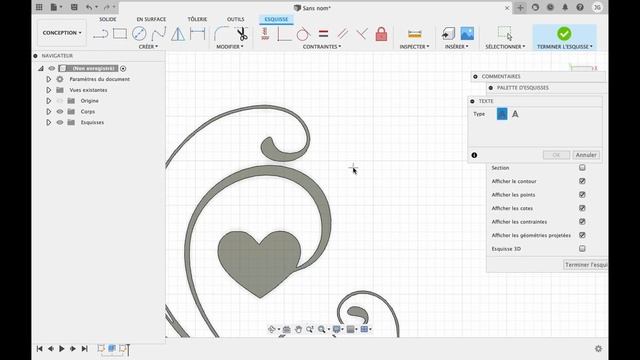Uncheck Afficher les cotes
The height and width of the screenshot is (360, 640).
(582, 208)
